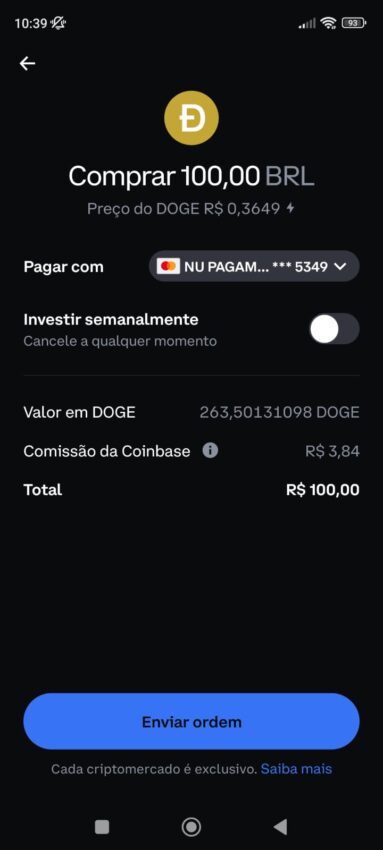The width and height of the screenshot is (383, 850).
Task: Tap the Android back triangle button
Action: [280, 827]
